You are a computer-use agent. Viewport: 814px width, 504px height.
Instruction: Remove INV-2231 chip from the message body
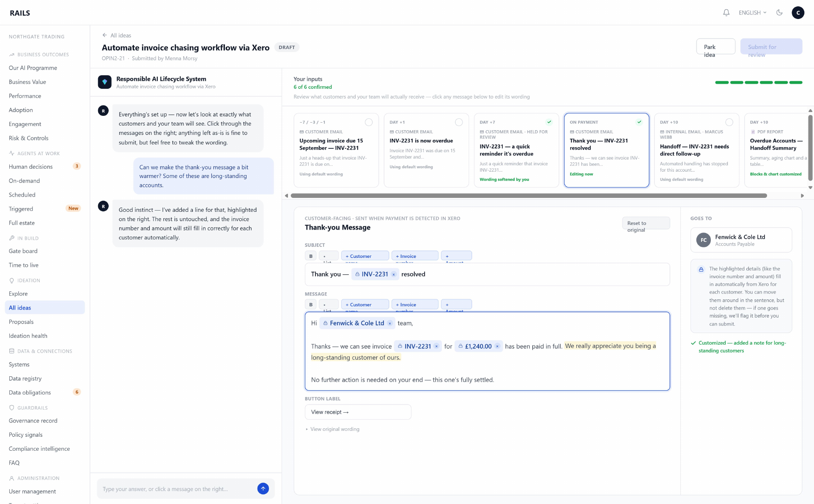pyautogui.click(x=436, y=346)
